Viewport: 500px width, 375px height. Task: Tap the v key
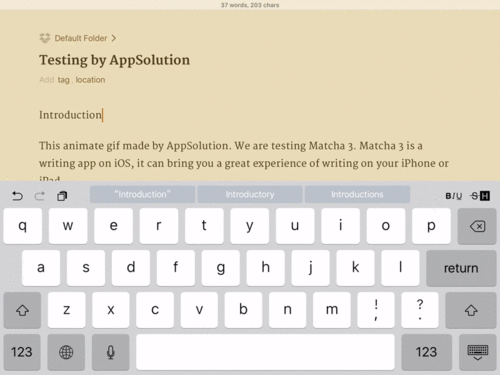point(199,310)
